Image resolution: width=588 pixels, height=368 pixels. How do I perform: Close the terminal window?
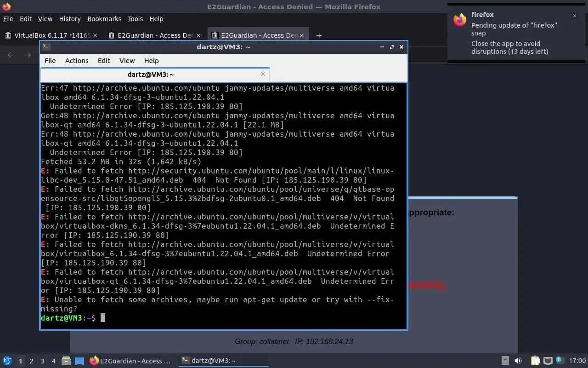coord(401,47)
